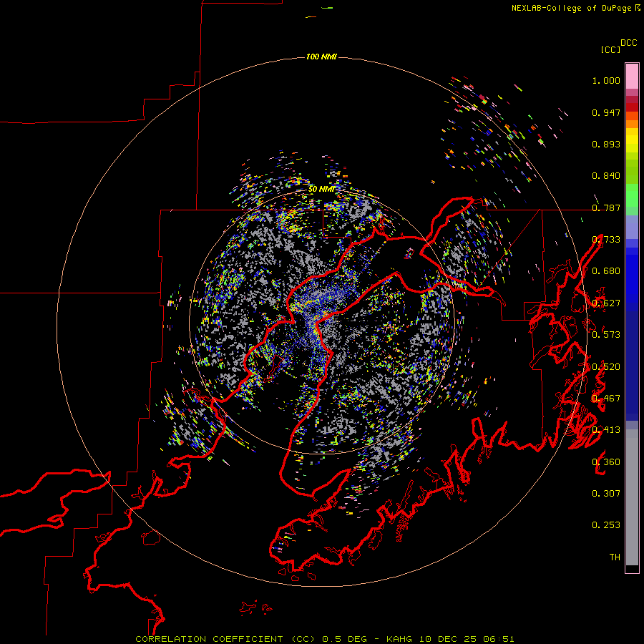Select the 0.733 color bar value

pyautogui.click(x=606, y=240)
